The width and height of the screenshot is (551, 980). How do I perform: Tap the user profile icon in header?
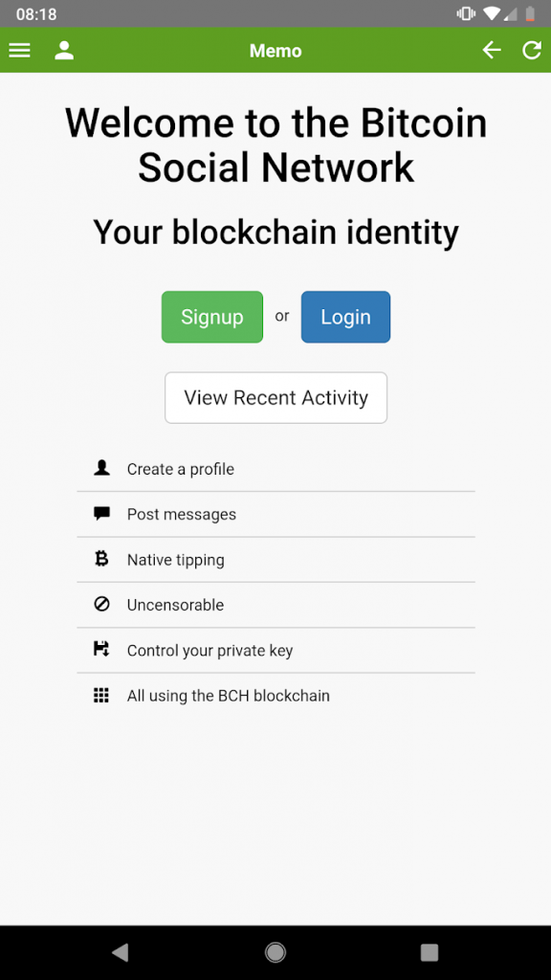[64, 51]
